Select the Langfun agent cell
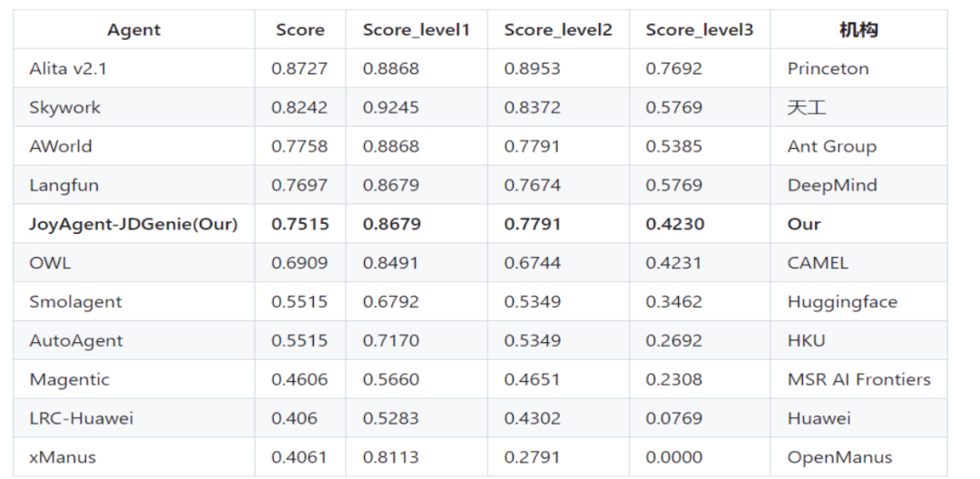 point(133,185)
